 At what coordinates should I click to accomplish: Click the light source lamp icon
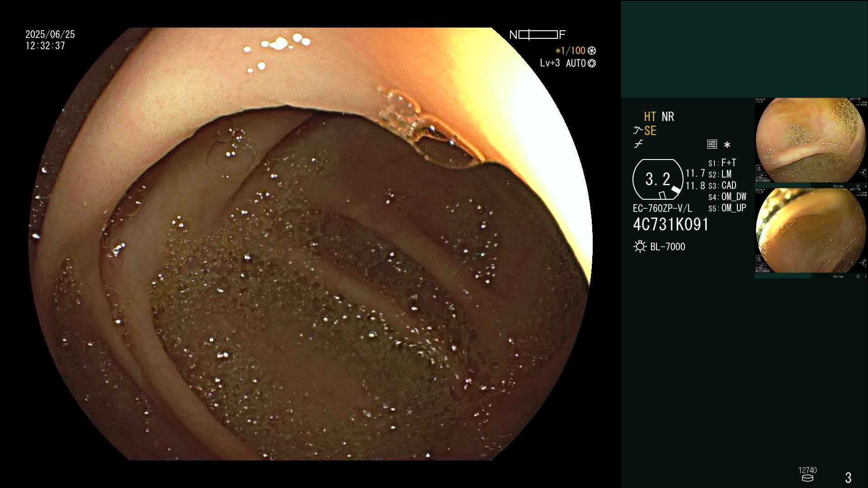(640, 247)
